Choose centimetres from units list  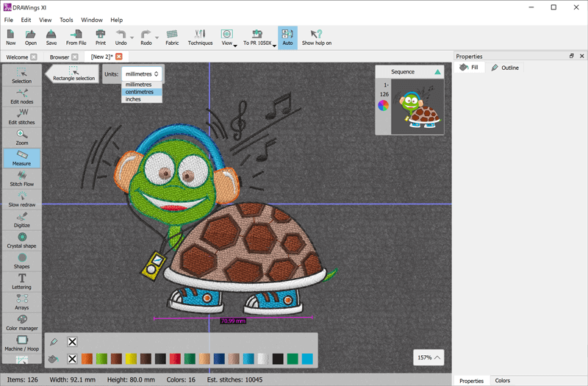(140, 92)
